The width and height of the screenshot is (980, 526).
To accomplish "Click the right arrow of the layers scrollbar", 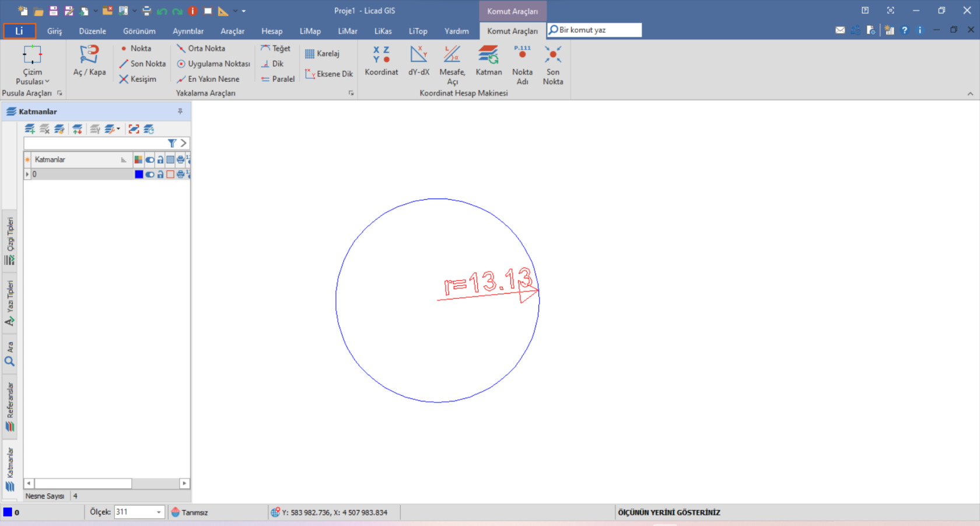I will point(184,483).
